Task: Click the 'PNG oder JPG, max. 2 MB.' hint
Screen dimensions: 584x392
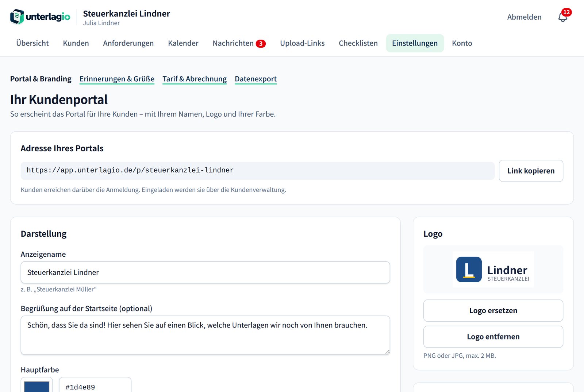Action: tap(460, 356)
